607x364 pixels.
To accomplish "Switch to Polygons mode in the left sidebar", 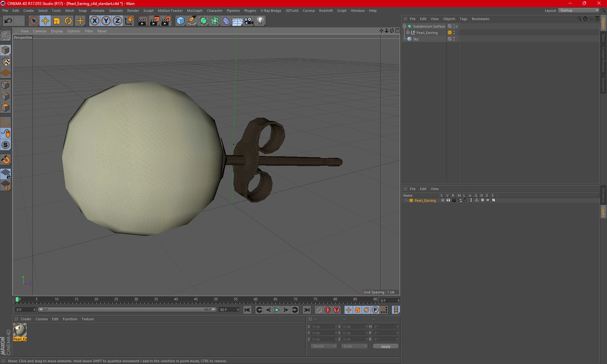I will [6, 108].
